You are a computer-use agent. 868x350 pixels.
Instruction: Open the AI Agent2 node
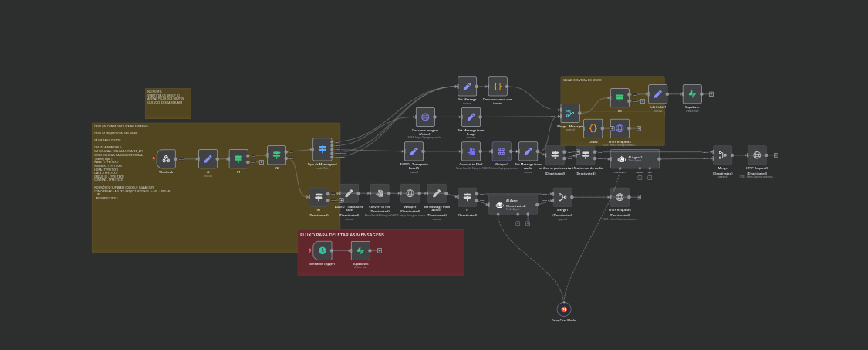coord(634,158)
